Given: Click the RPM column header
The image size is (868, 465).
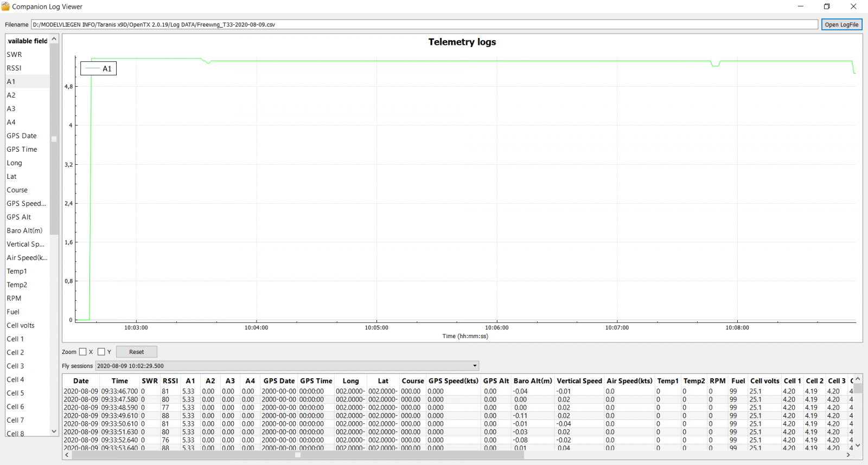Looking at the screenshot, I should point(718,381).
